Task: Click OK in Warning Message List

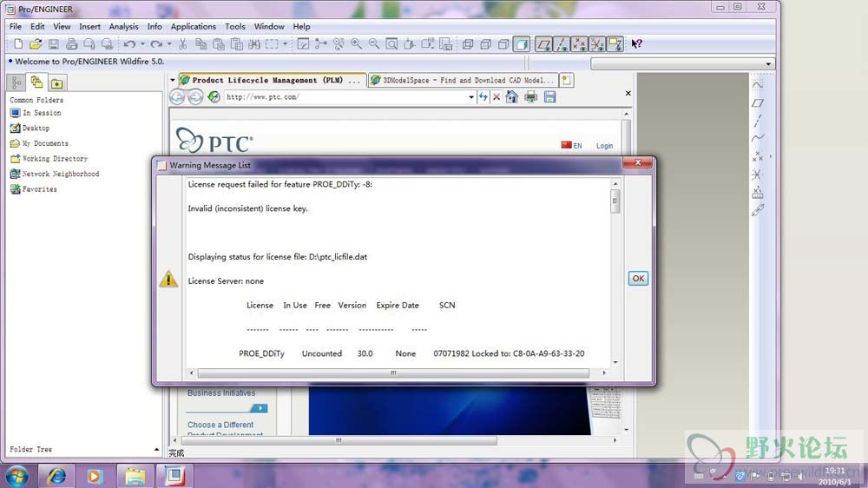Action: [638, 279]
